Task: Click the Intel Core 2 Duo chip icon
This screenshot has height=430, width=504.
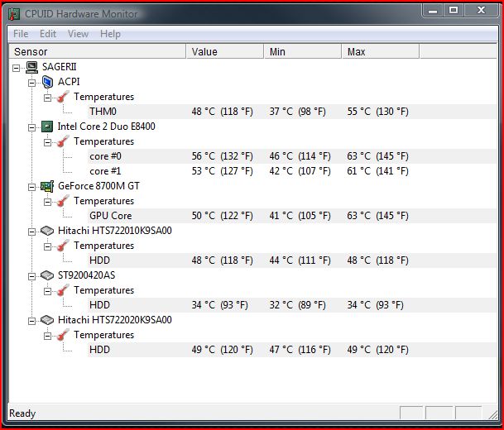Action: (x=47, y=127)
